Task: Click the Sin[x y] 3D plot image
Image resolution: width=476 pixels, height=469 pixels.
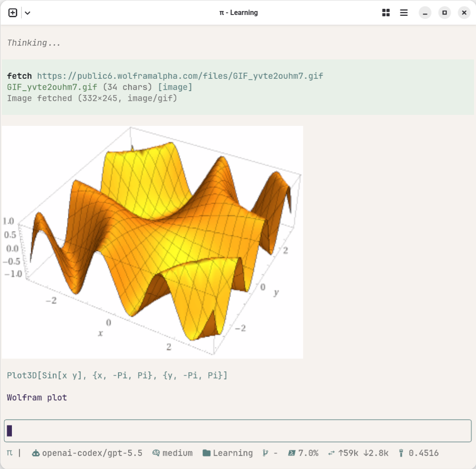Action: [x=152, y=242]
